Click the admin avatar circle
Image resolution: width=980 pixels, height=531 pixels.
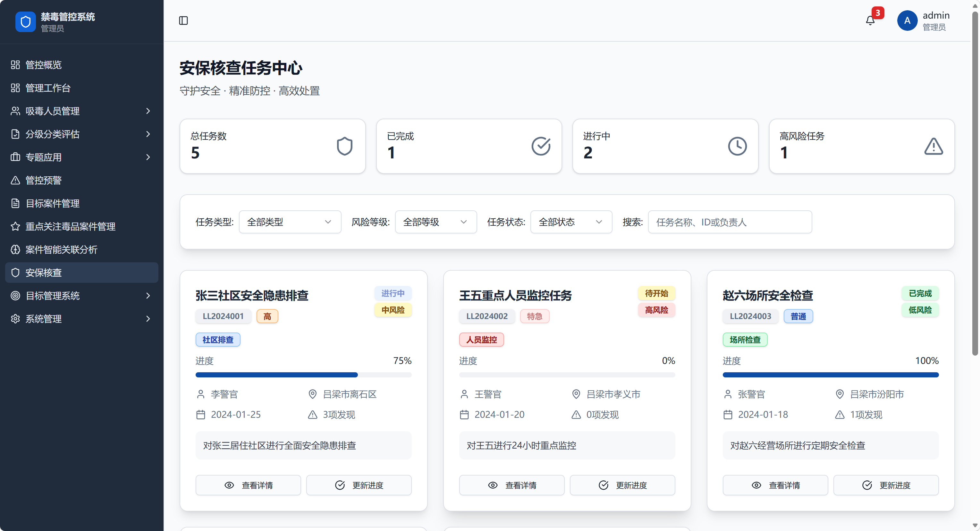click(907, 21)
